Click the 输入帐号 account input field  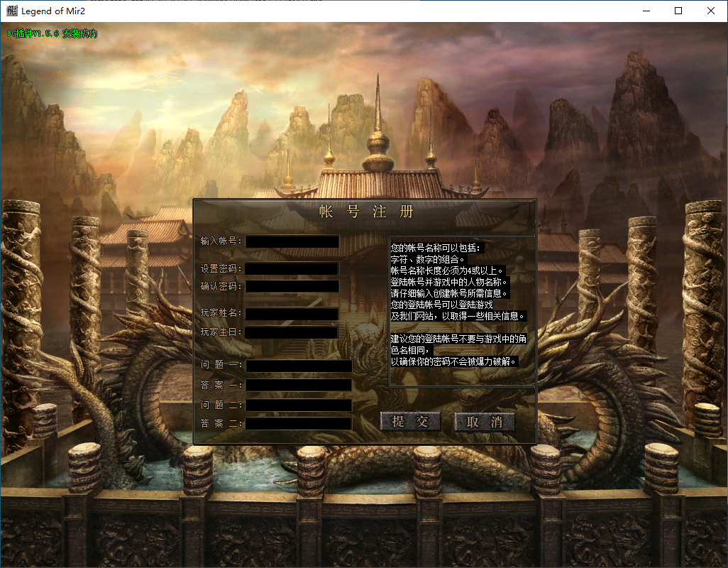point(292,241)
